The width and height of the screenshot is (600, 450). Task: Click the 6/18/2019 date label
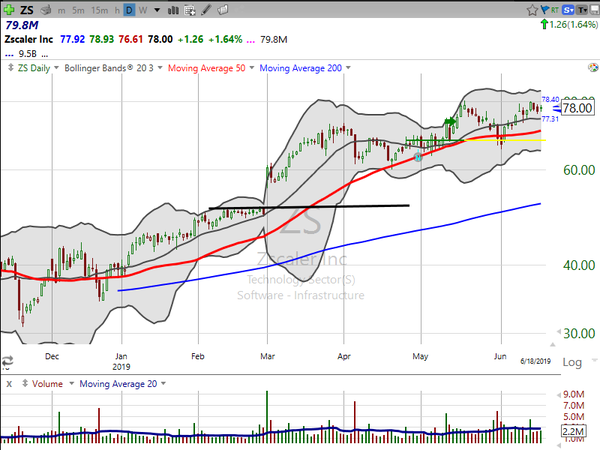coord(535,361)
